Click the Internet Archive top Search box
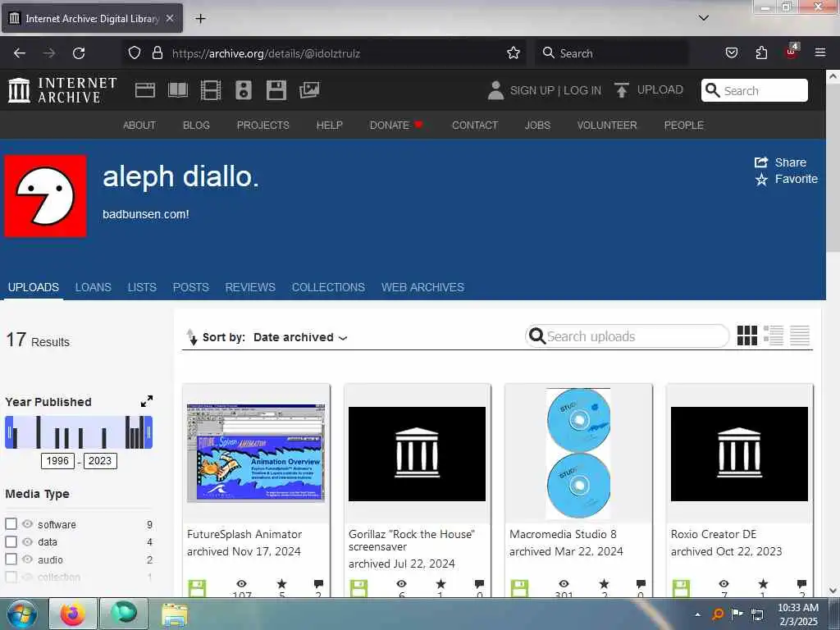This screenshot has width=840, height=630. (755, 90)
